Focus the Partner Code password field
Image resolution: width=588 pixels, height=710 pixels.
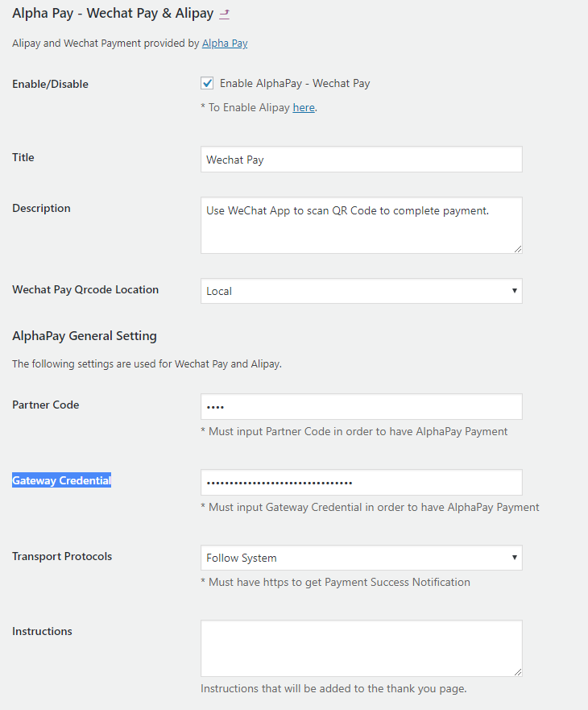(x=361, y=407)
